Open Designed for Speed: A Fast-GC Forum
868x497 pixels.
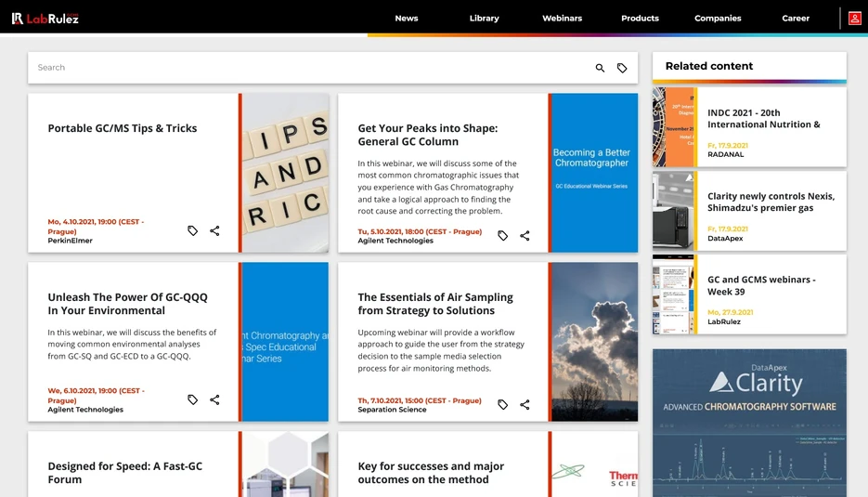(125, 473)
